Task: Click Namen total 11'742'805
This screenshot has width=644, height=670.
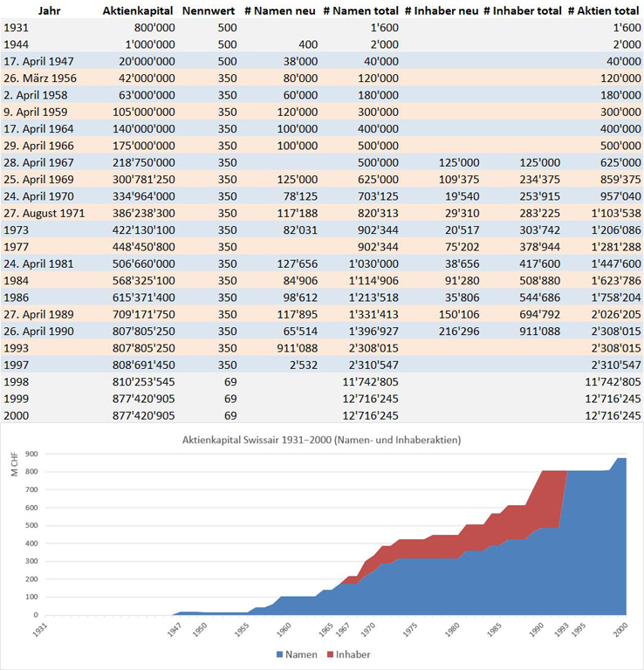Action: [x=371, y=382]
